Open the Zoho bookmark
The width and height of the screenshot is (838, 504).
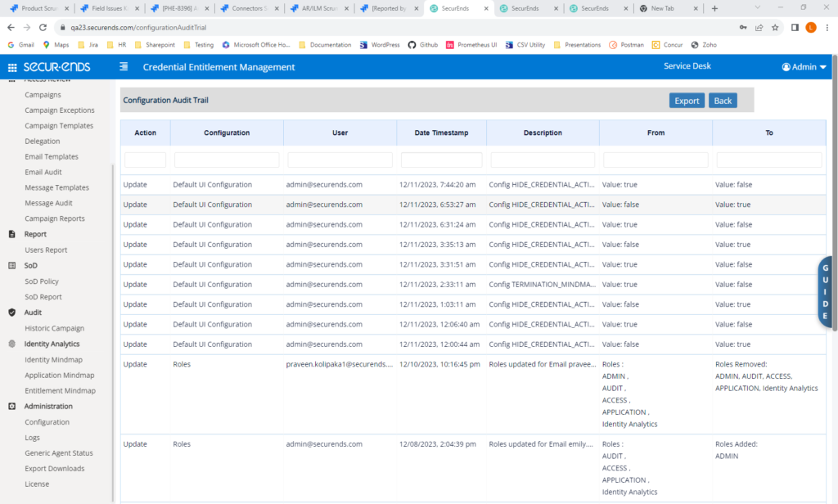(x=704, y=45)
